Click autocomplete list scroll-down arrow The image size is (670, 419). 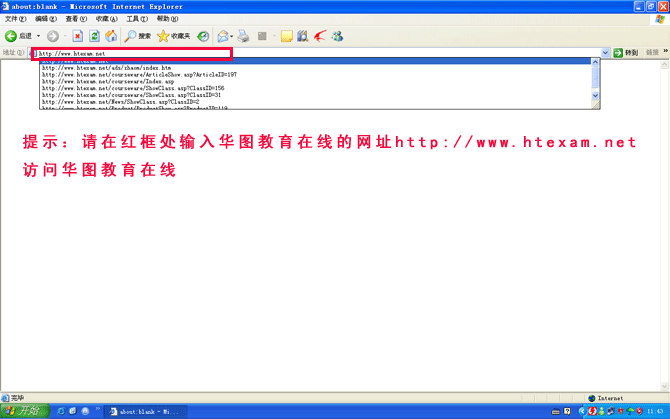(595, 96)
